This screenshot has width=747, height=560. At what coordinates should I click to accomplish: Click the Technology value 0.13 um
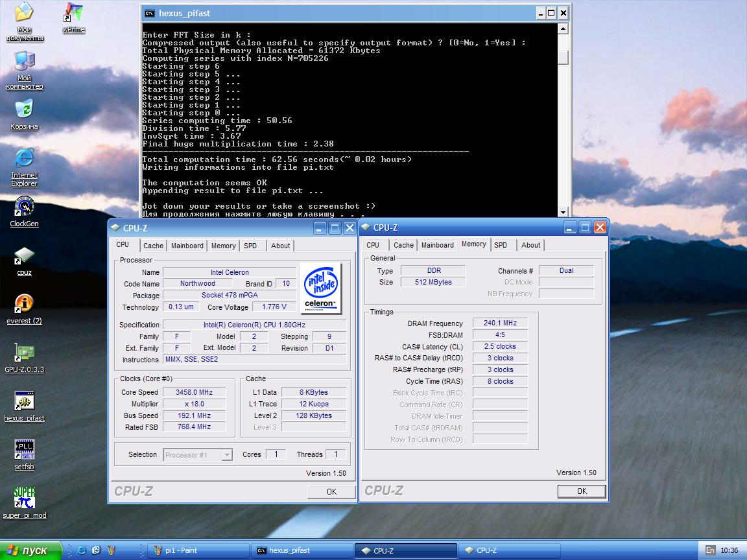[181, 307]
